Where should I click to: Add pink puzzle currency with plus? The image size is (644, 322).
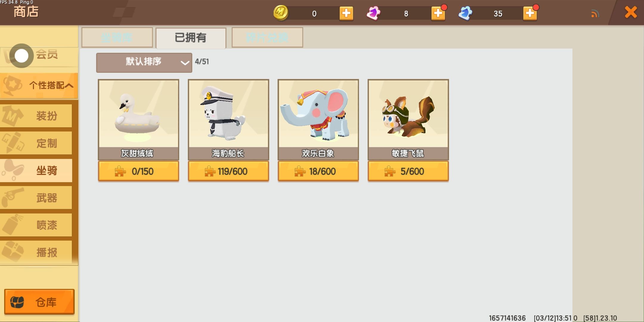438,13
